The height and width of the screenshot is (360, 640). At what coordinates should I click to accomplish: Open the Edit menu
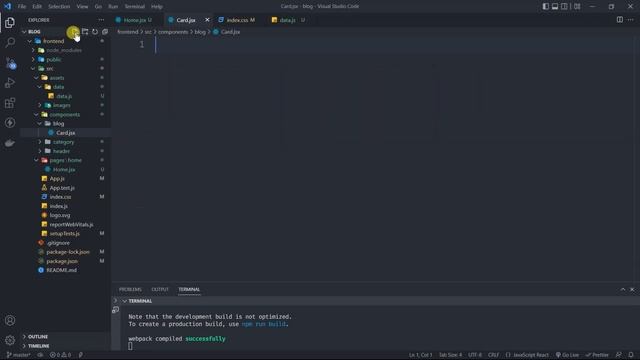tap(37, 7)
